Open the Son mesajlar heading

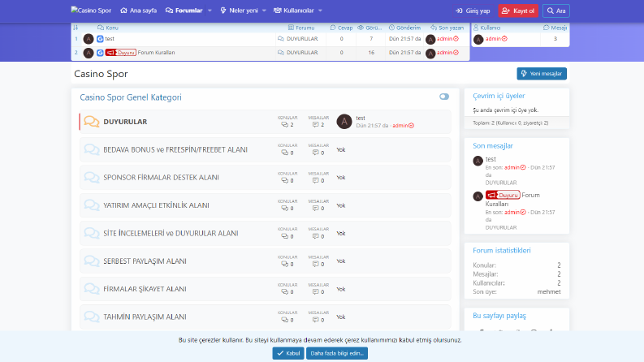point(492,146)
